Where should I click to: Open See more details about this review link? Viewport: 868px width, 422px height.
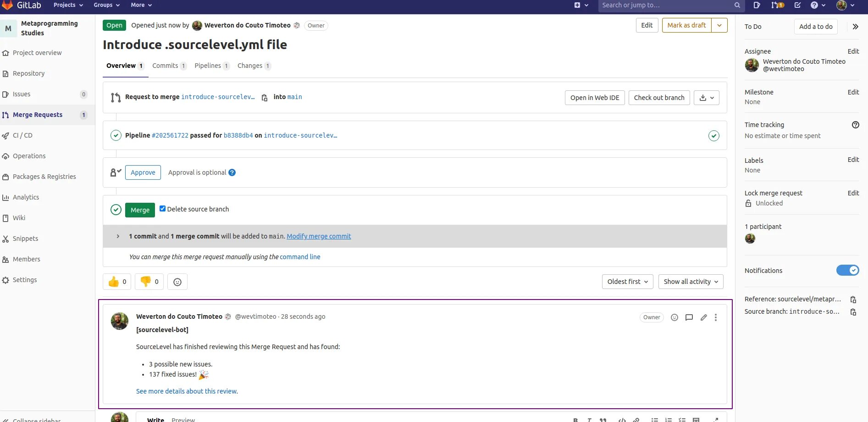[x=187, y=391]
